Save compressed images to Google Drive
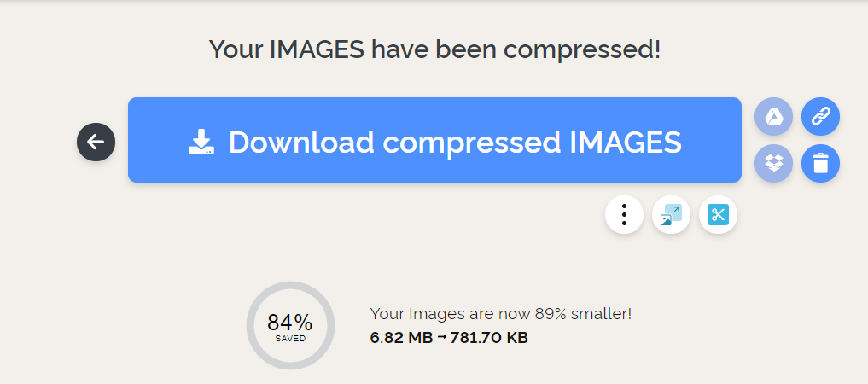 pos(773,117)
